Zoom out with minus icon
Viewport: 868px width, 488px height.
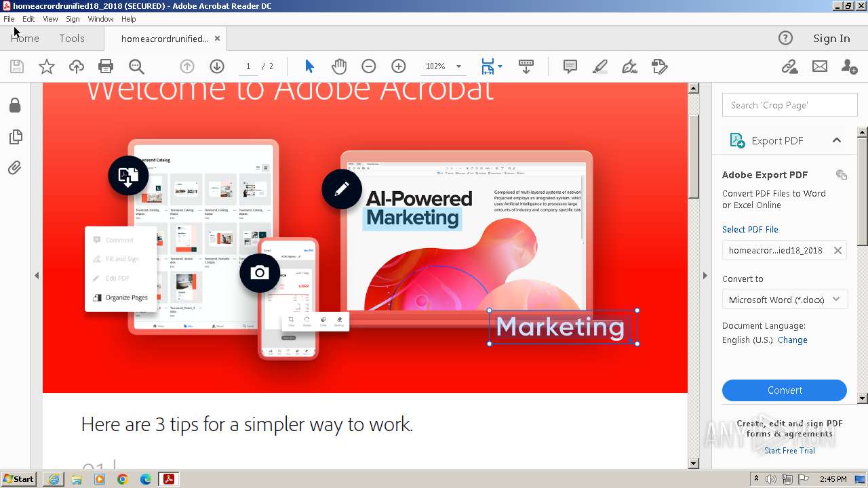[369, 66]
